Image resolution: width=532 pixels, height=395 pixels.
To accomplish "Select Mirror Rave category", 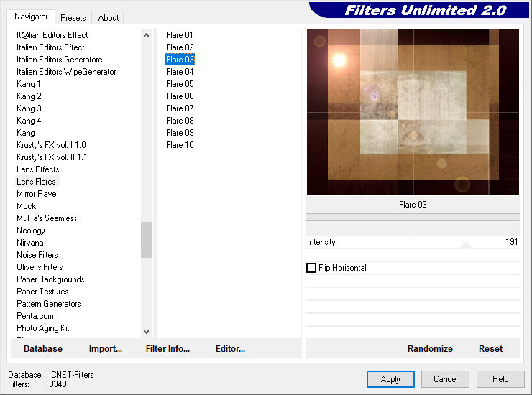I will tap(36, 194).
